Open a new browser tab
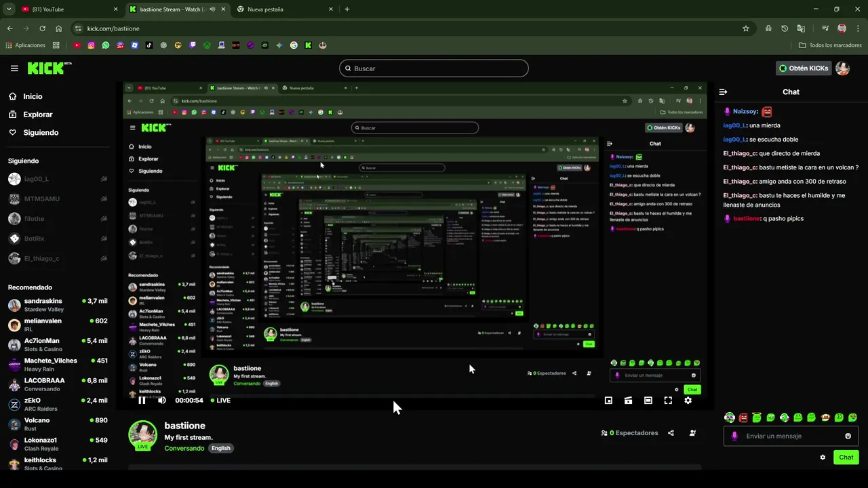The width and height of the screenshot is (868, 488). point(347,9)
